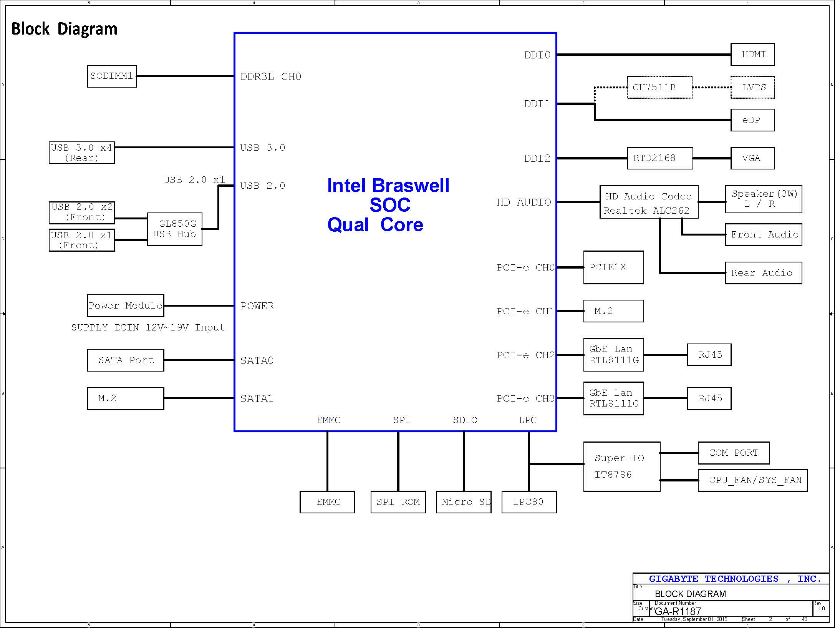The image size is (840, 629).
Task: Click the SPI ROM block
Action: click(x=398, y=502)
